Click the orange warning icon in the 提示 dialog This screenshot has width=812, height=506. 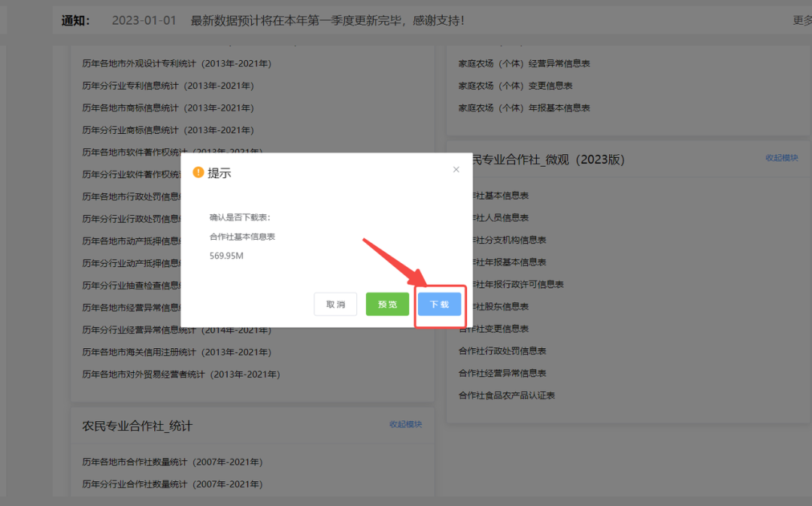[x=197, y=172]
